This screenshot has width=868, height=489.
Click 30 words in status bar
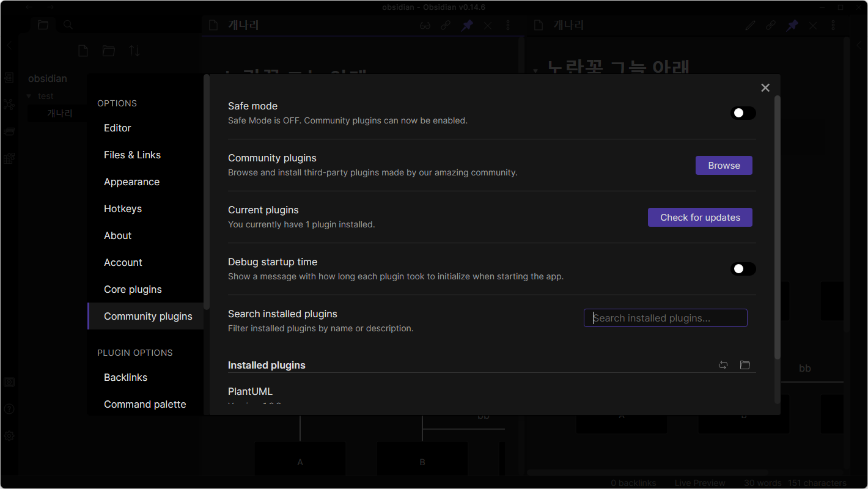(762, 483)
